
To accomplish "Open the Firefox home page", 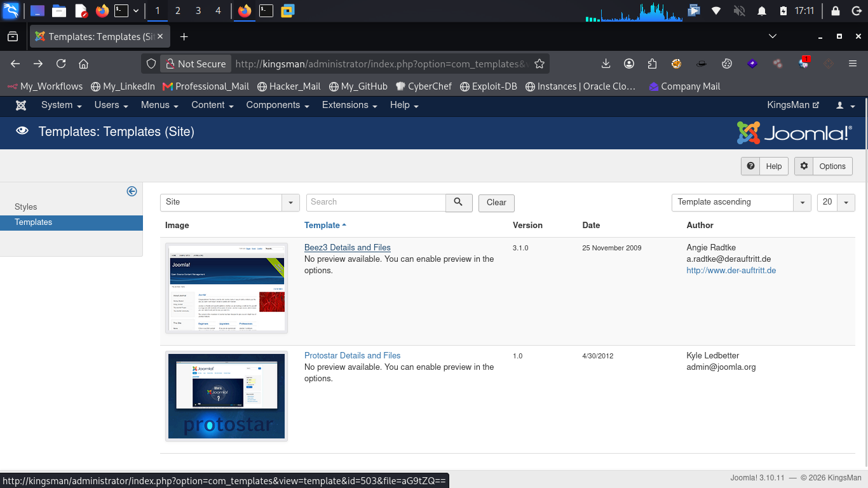I will pyautogui.click(x=83, y=64).
